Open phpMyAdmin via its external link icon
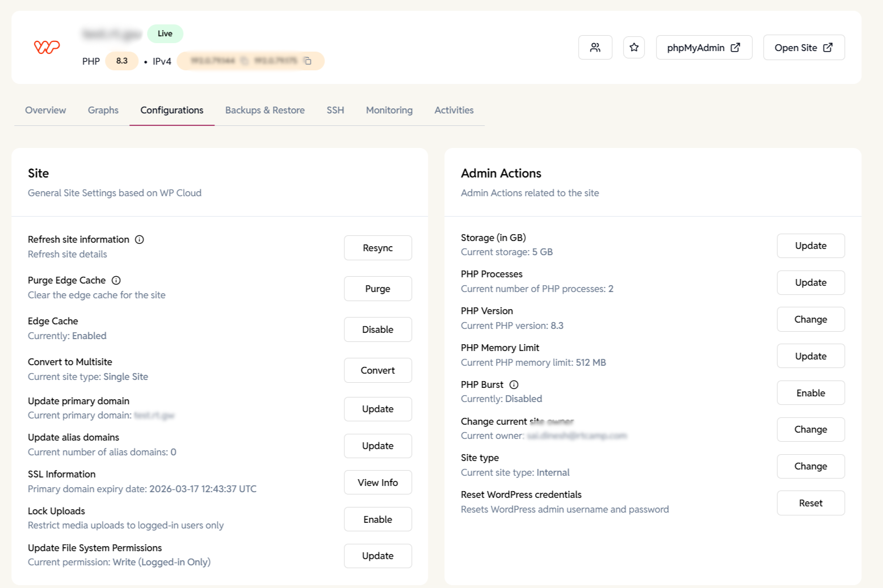This screenshot has height=588, width=883. tap(736, 48)
